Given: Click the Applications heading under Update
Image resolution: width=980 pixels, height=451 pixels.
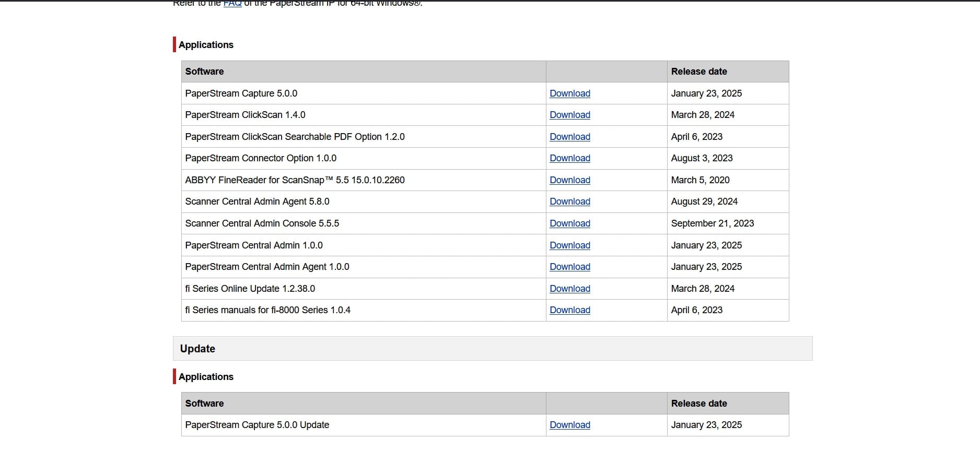Looking at the screenshot, I should 206,377.
